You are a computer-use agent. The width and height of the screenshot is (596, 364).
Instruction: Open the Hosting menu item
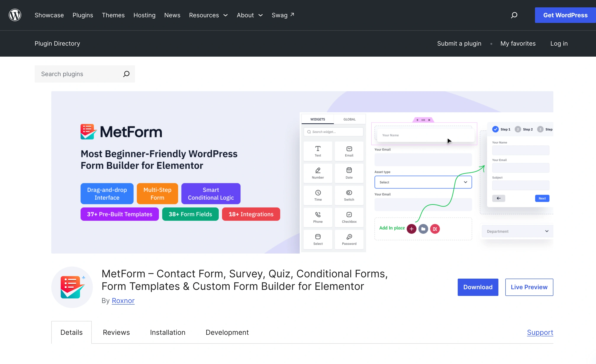[144, 15]
